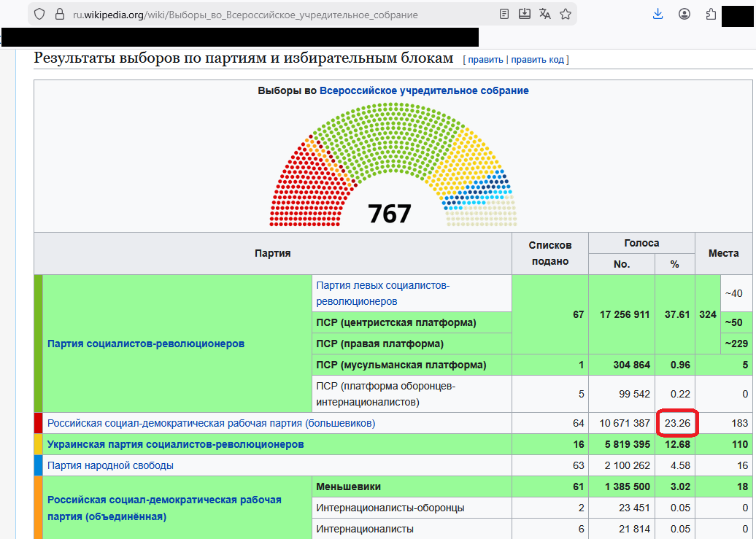Open 'Партия социалистов-революционеров' link

coord(146,344)
